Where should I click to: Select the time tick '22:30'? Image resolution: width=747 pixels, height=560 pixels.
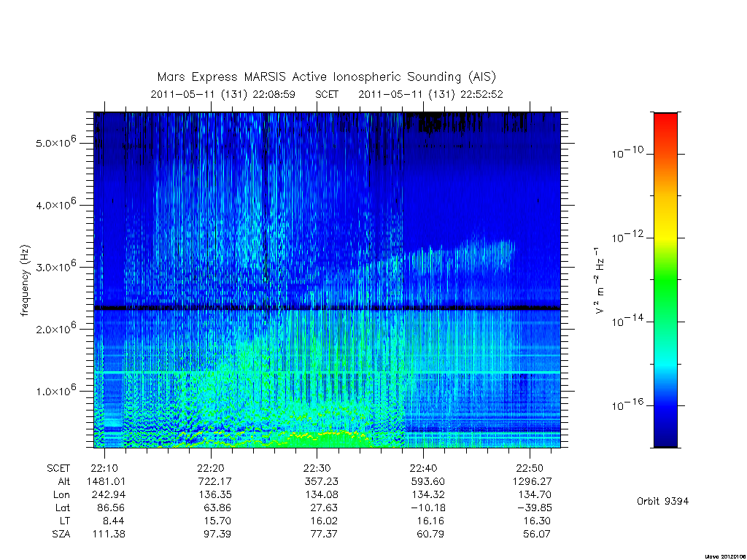[x=317, y=469]
